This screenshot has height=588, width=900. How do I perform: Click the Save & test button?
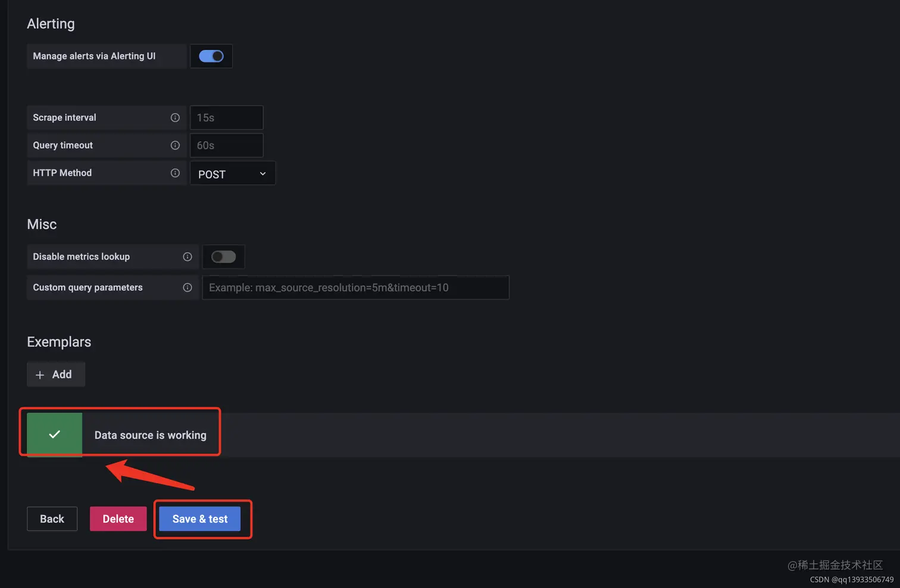pos(200,519)
